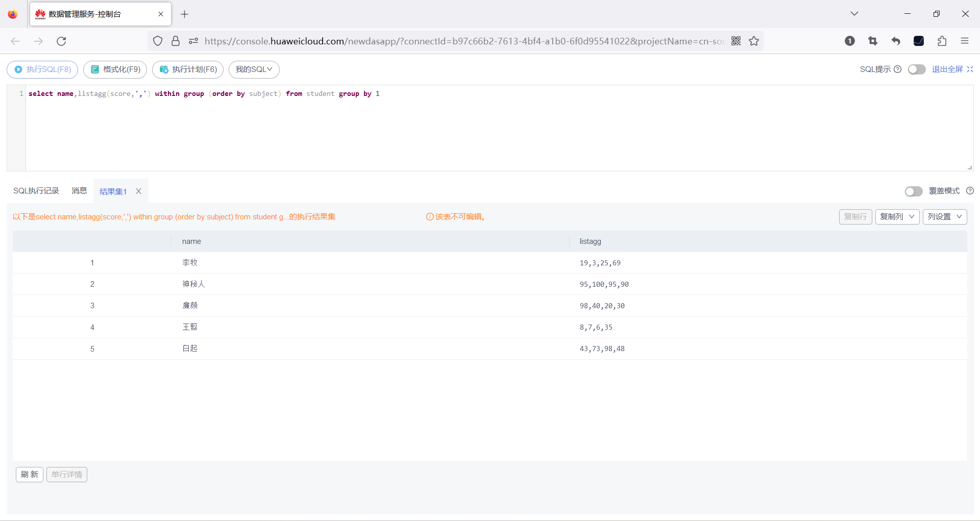This screenshot has height=521, width=980.
Task: Open the list all tabs chevron
Action: coord(854,14)
